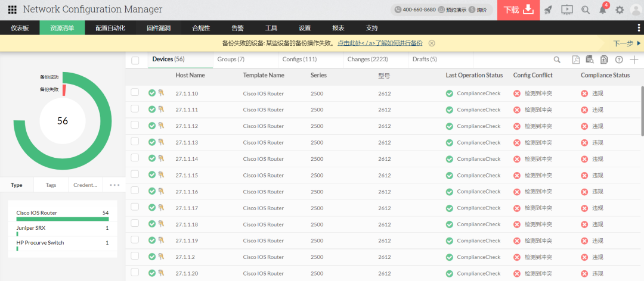
Task: Click the rocket quick-start icon
Action: click(x=548, y=10)
